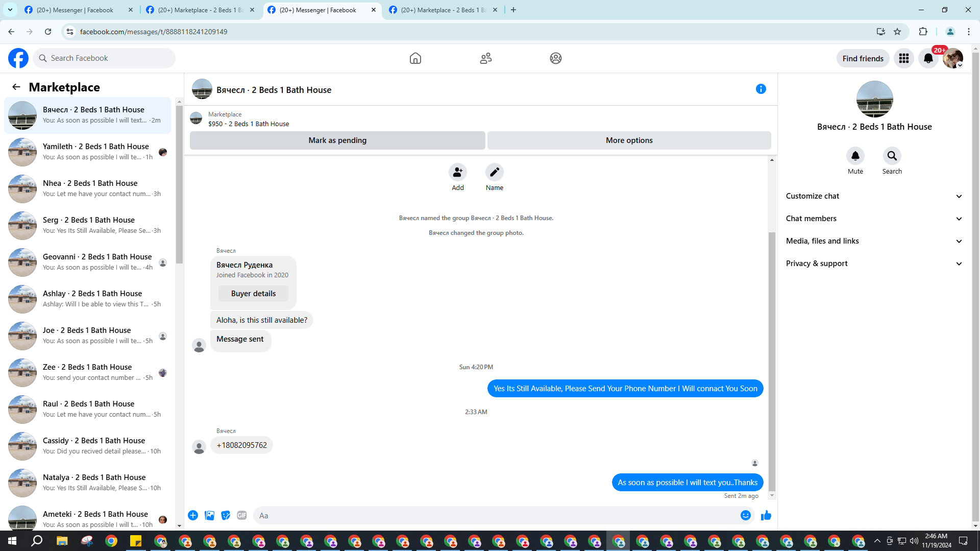This screenshot has width=980, height=551.
Task: Open browser extensions puzzle icon
Action: 923,32
